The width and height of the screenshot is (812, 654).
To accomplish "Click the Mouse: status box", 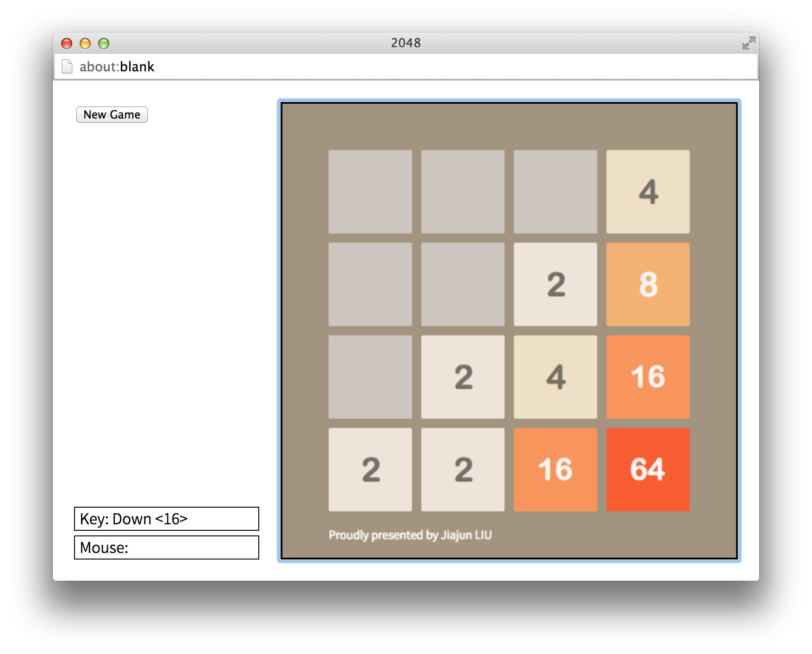I will click(167, 547).
